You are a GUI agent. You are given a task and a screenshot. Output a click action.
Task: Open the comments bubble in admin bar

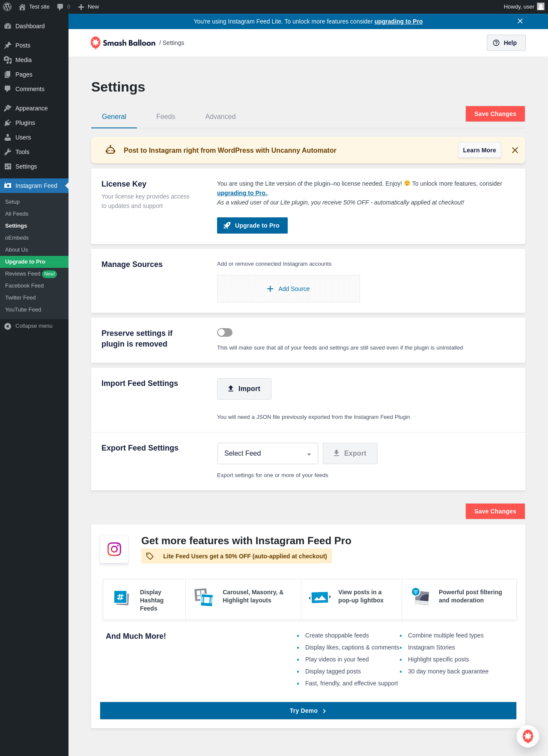60,7
